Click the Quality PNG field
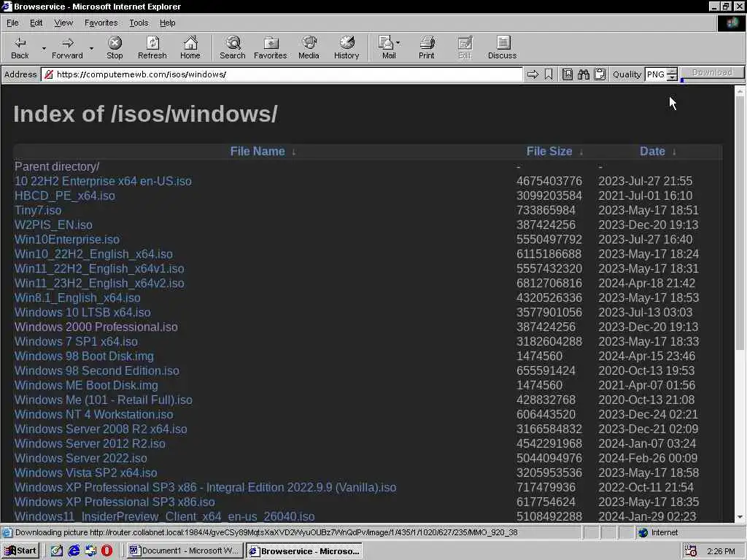This screenshot has height=560, width=747. 656,74
